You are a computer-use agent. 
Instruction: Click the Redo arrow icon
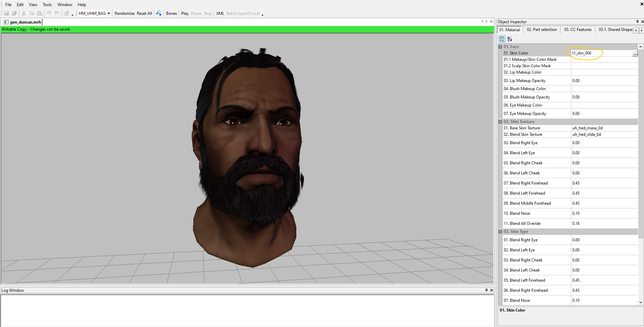coord(57,13)
